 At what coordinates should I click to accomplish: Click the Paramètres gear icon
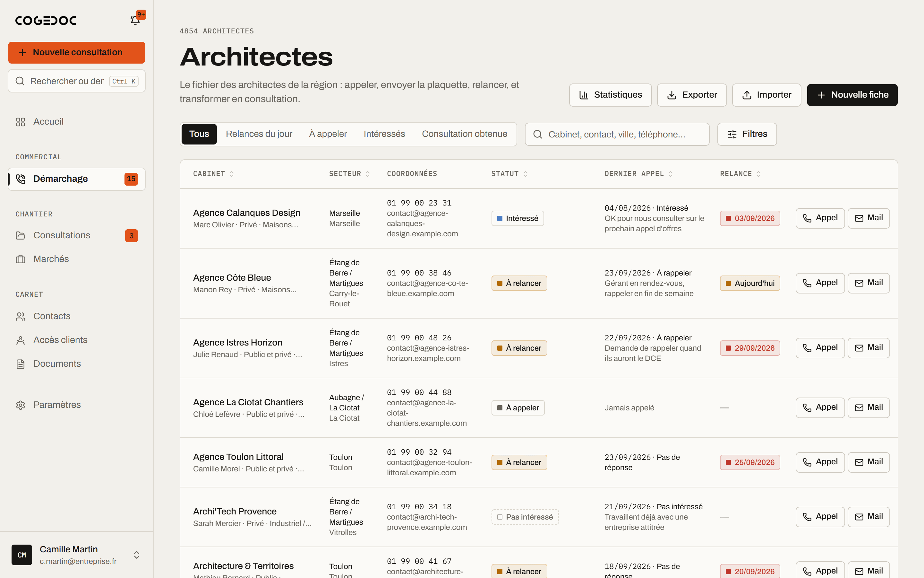[x=21, y=405]
